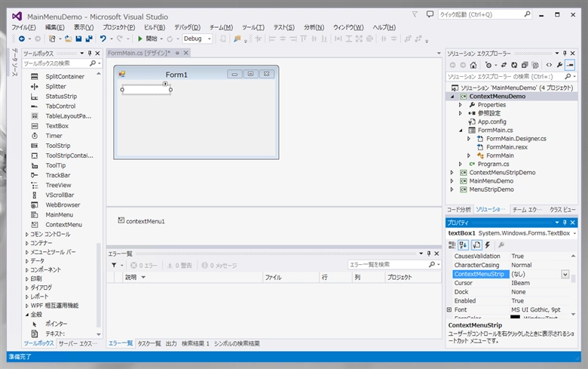Image resolution: width=588 pixels, height=369 pixels.
Task: Open the ヘルプ(H) menu
Action: tap(384, 27)
